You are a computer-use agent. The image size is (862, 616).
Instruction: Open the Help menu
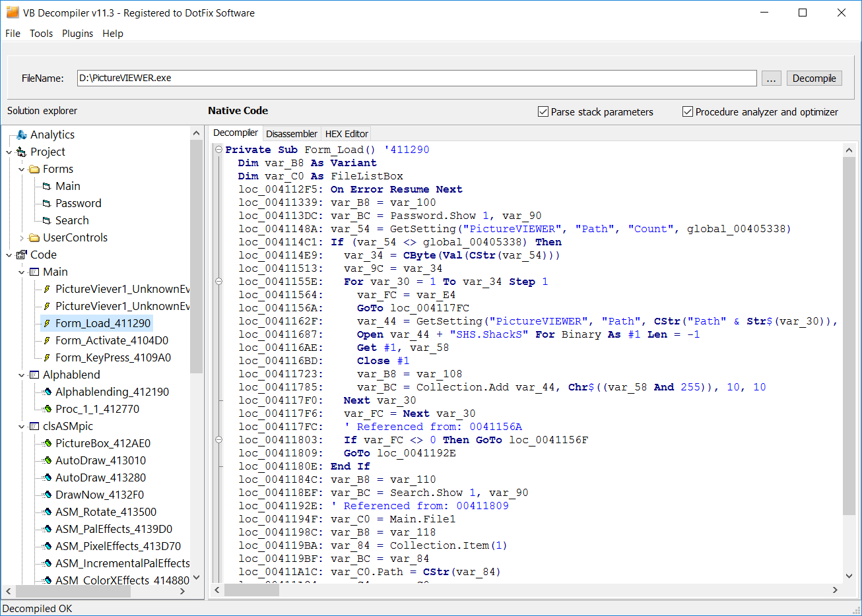point(113,34)
